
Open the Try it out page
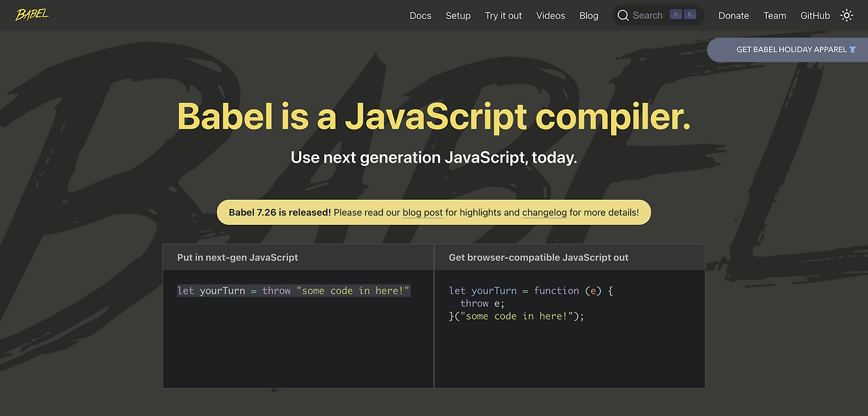[x=503, y=16]
